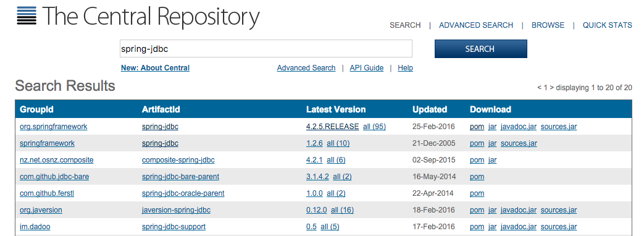Show all (10) versions

(x=338, y=143)
